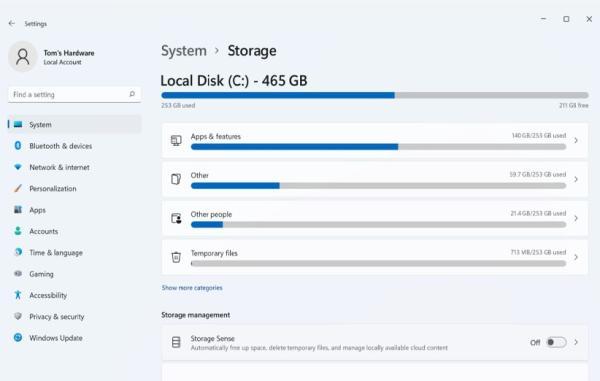Click the Apps & features usage bar

(x=378, y=147)
